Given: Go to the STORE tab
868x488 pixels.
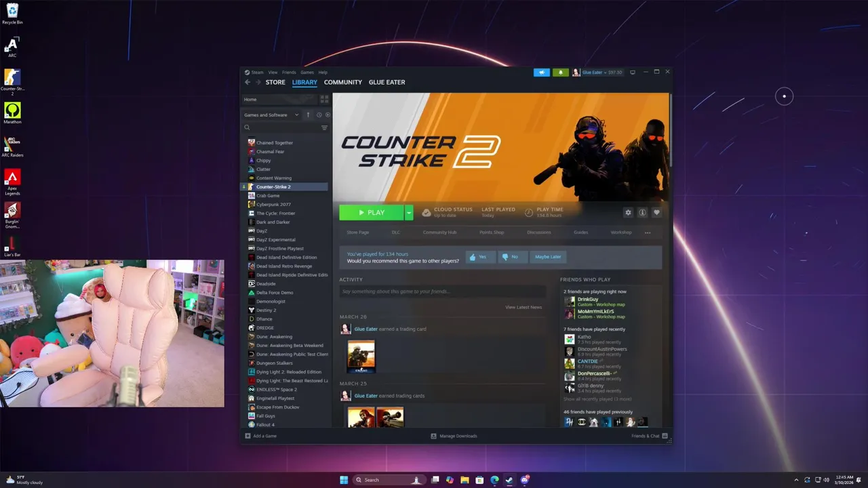Looking at the screenshot, I should [x=275, y=82].
